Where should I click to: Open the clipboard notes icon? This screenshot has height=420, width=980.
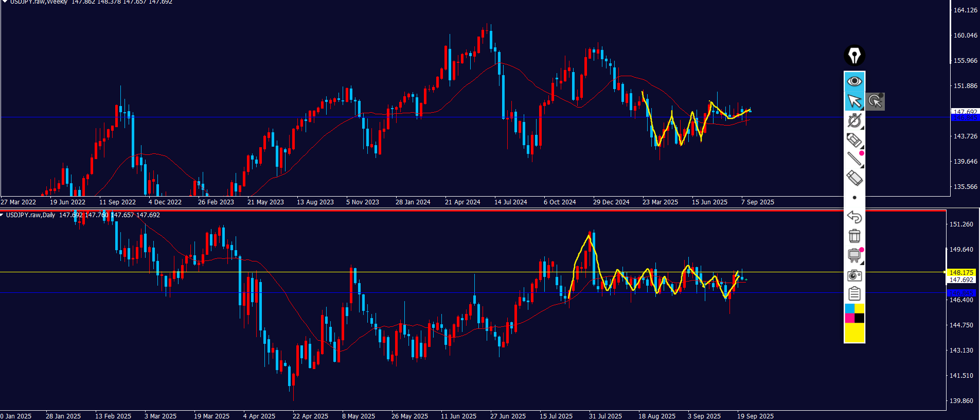pyautogui.click(x=854, y=294)
